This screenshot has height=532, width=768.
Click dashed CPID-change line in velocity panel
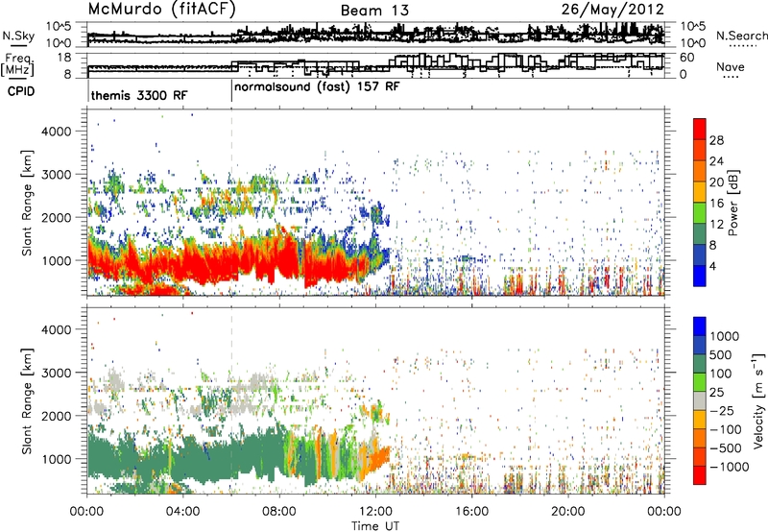(x=231, y=400)
